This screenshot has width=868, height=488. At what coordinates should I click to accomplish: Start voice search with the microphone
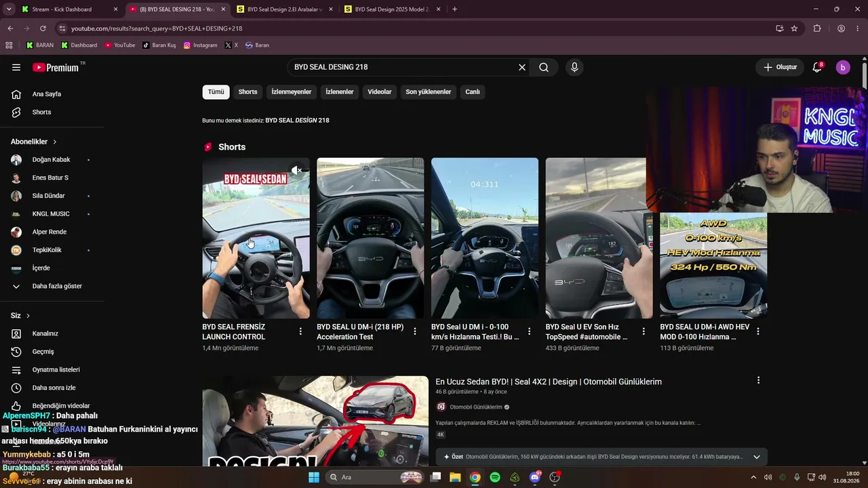(x=574, y=67)
